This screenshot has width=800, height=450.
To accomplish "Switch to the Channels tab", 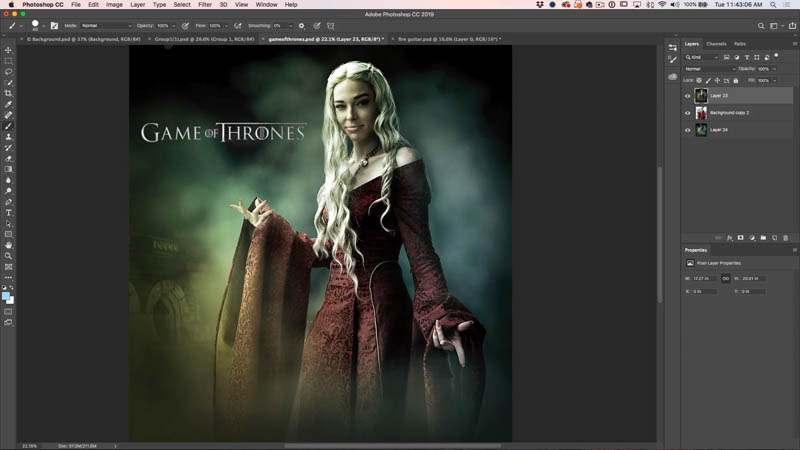I will (x=716, y=44).
